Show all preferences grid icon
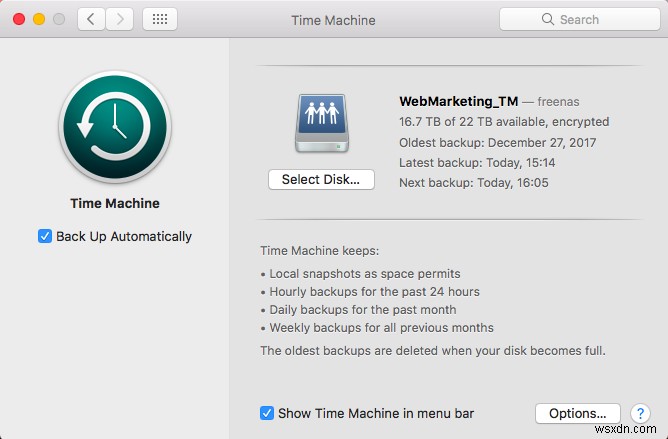The height and width of the screenshot is (439, 668). [160, 19]
